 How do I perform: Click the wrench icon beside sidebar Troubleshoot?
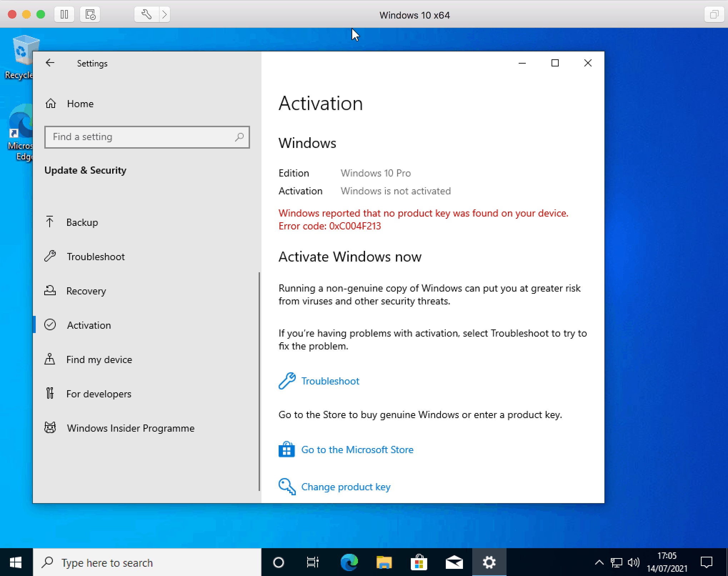50,256
